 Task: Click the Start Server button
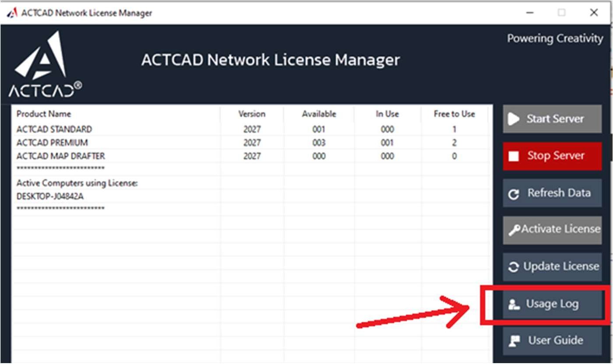click(x=552, y=119)
